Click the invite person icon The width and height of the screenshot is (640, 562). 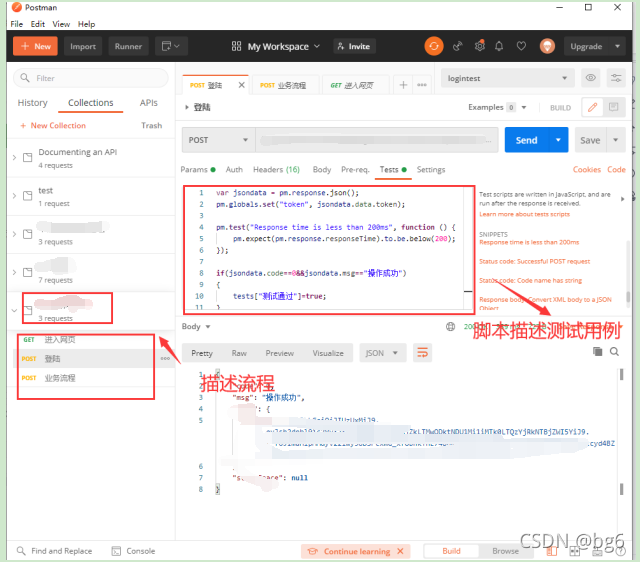340,46
